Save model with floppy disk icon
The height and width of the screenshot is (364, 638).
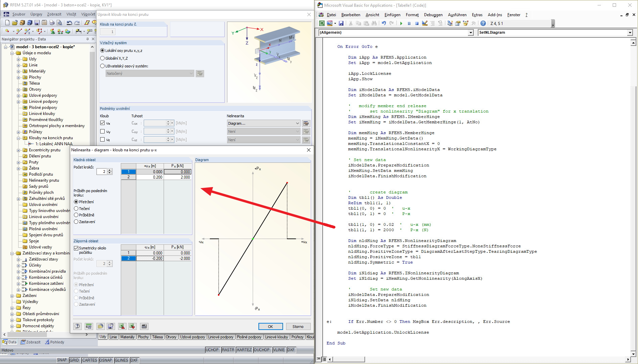point(37,23)
